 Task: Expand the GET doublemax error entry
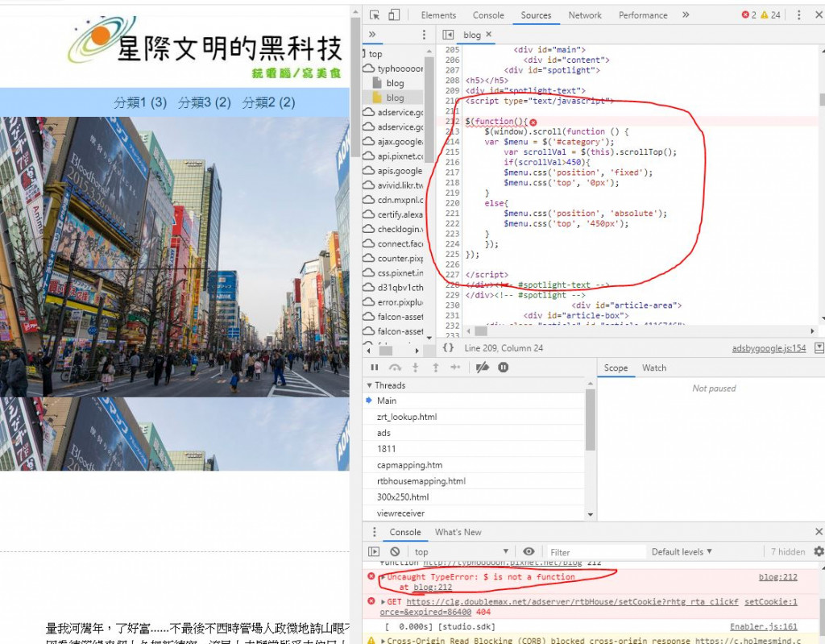[x=383, y=601]
